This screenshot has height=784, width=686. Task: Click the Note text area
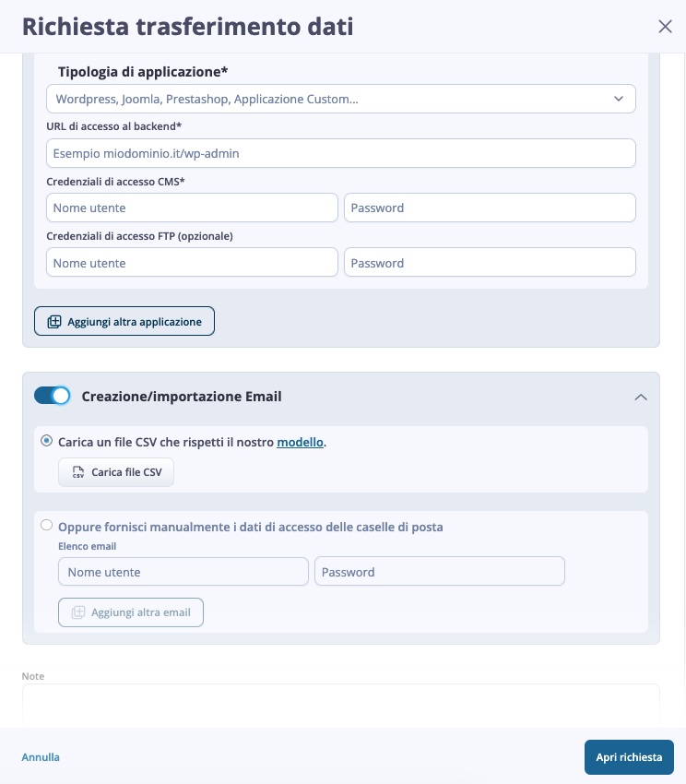tap(341, 706)
